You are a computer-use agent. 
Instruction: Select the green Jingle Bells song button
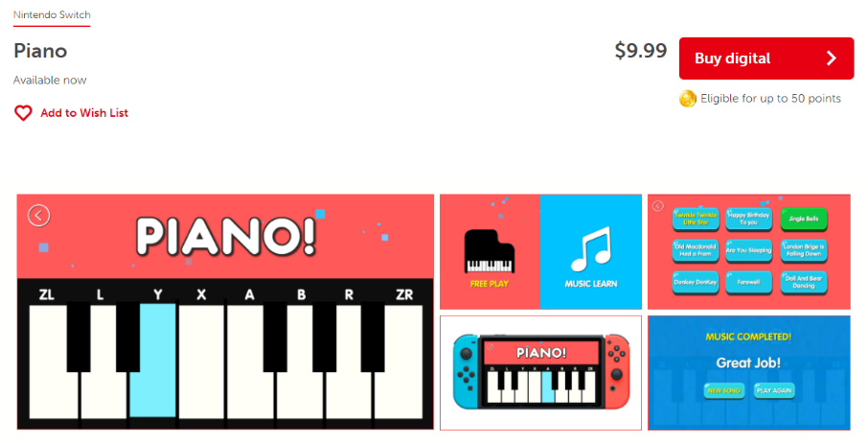[x=803, y=219]
